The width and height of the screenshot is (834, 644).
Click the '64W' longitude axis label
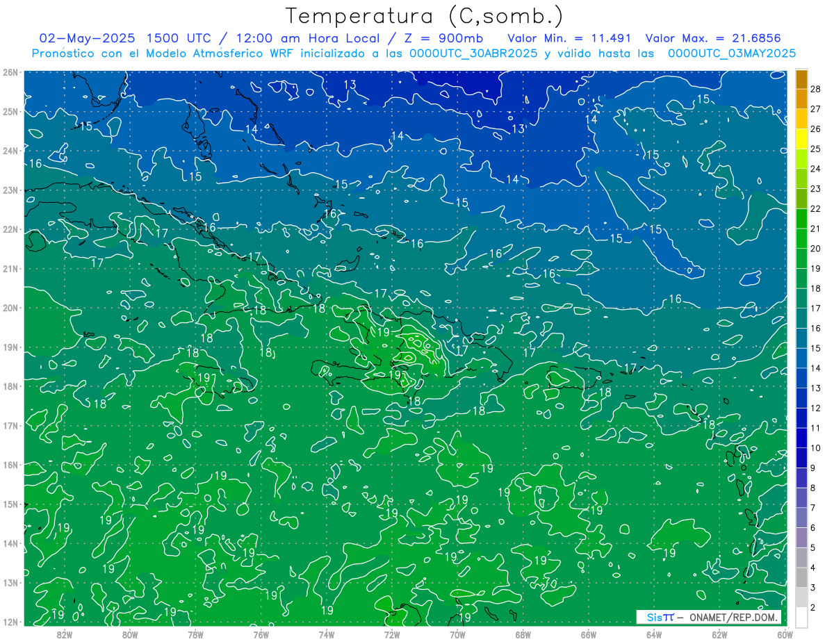click(x=654, y=634)
